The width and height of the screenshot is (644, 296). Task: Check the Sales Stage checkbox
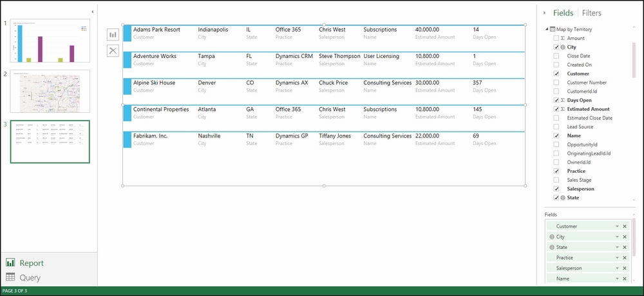pyautogui.click(x=556, y=180)
